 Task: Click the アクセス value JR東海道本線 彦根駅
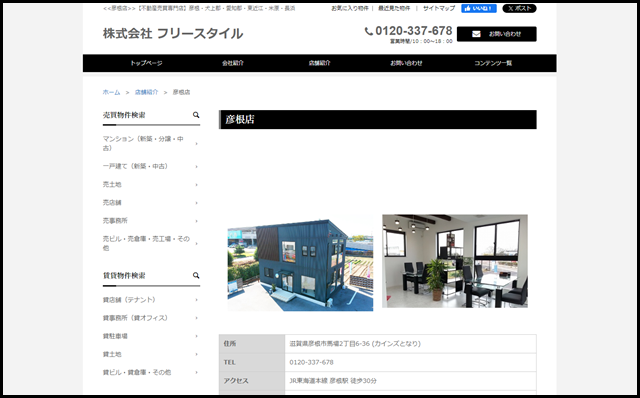[x=333, y=381]
